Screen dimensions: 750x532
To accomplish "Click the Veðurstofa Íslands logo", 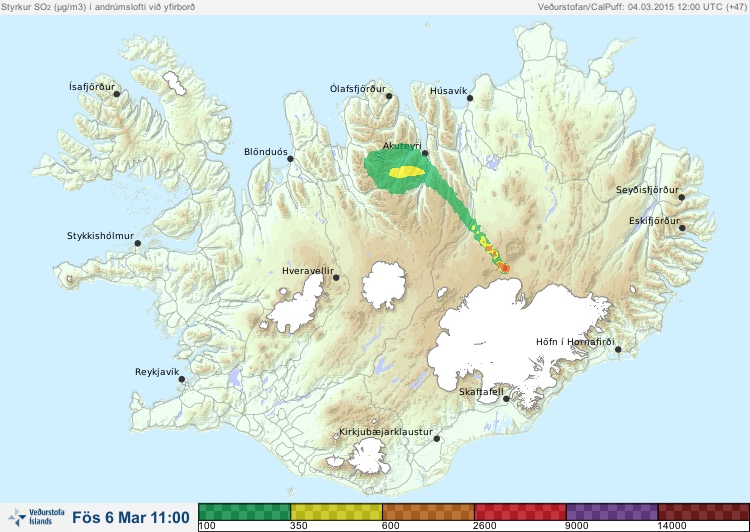I will point(36,517).
